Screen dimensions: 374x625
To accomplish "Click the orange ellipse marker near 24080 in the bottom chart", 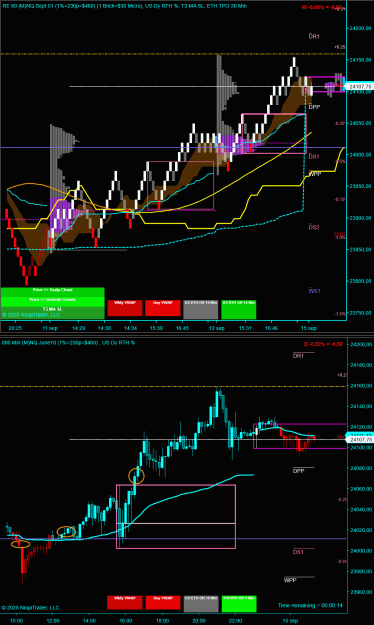I will [136, 476].
